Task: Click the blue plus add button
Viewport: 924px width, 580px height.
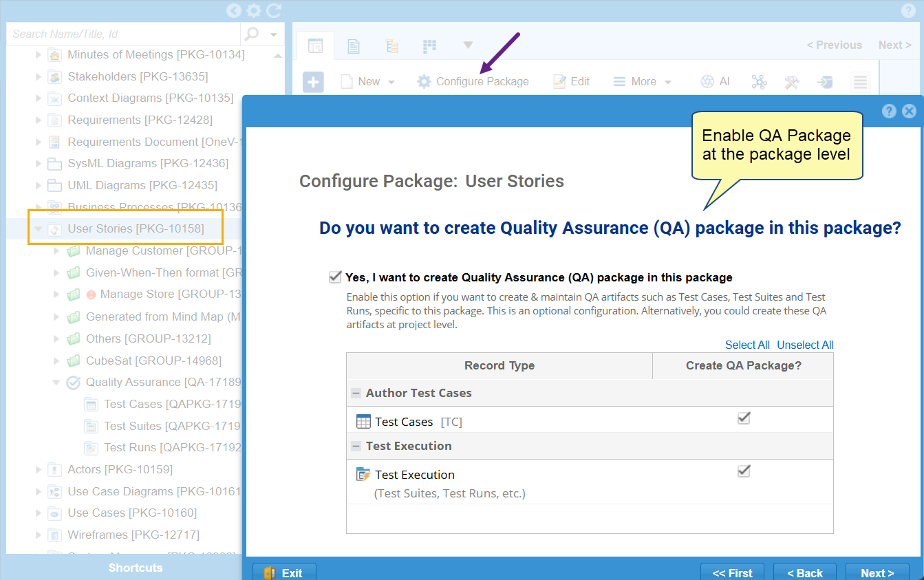Action: click(313, 82)
